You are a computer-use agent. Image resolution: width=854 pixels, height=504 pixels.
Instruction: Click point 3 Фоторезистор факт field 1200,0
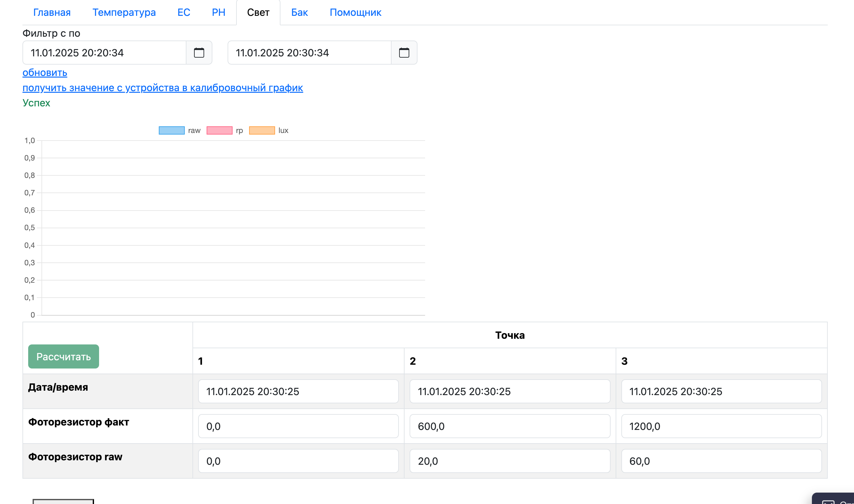pos(721,426)
